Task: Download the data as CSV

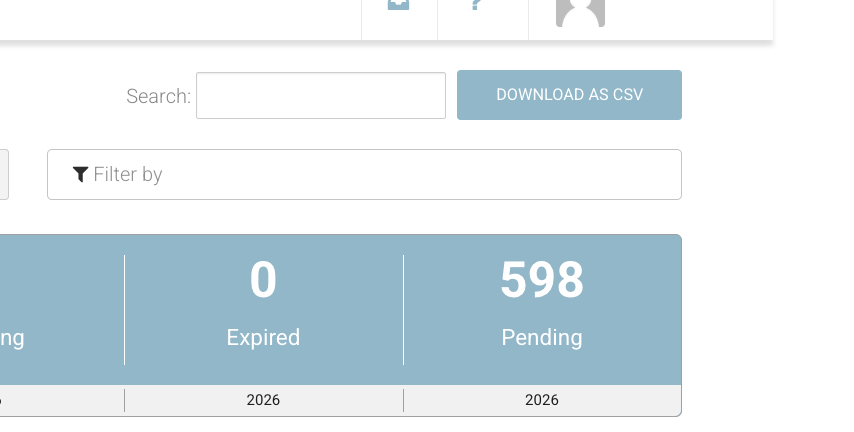Action: [569, 95]
